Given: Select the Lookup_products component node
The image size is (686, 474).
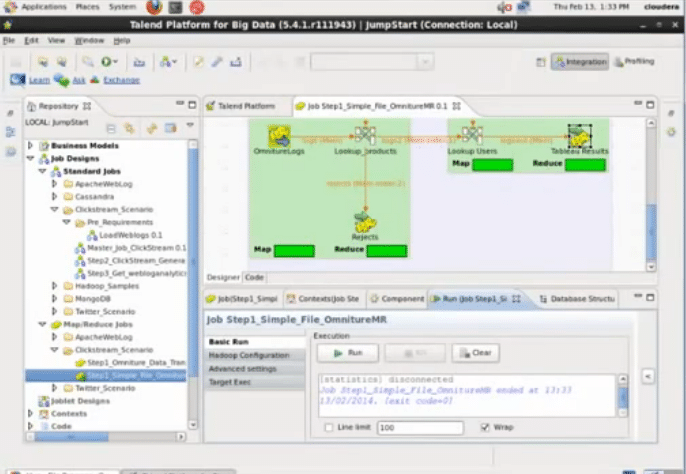Looking at the screenshot, I should tap(365, 135).
